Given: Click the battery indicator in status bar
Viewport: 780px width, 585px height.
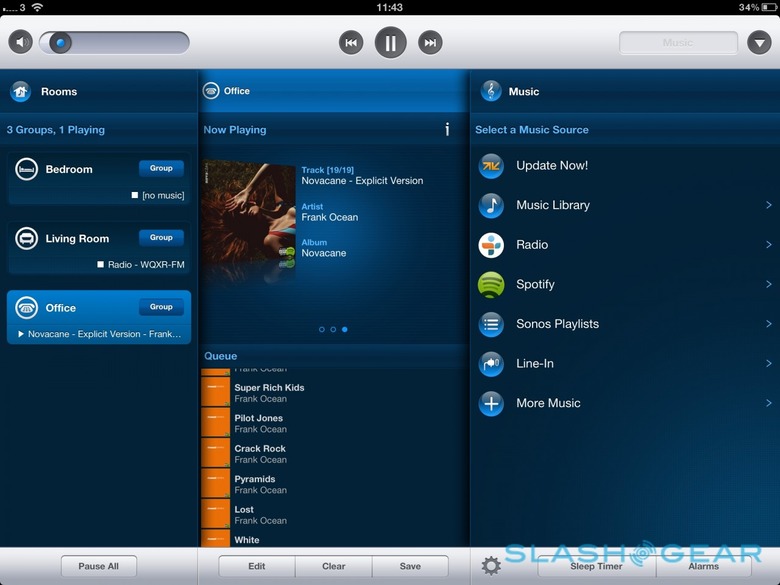Looking at the screenshot, I should (x=769, y=7).
